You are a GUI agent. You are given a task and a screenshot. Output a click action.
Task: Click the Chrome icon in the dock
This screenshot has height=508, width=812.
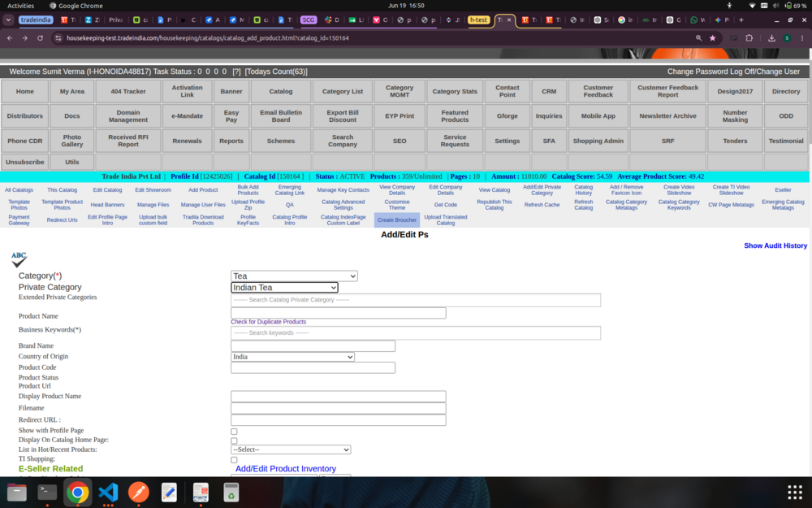(x=78, y=492)
